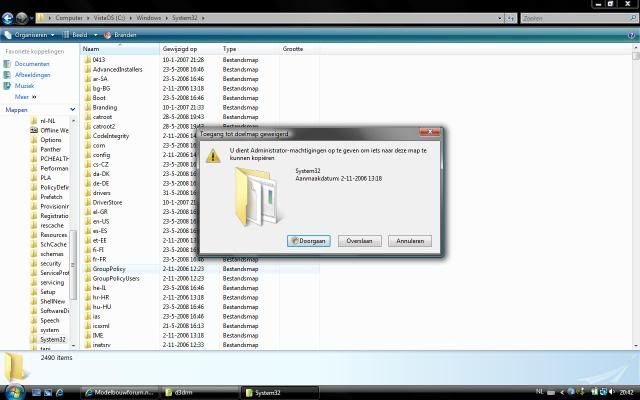
Task: Switch to System32 taskbar button
Action: tap(279, 393)
